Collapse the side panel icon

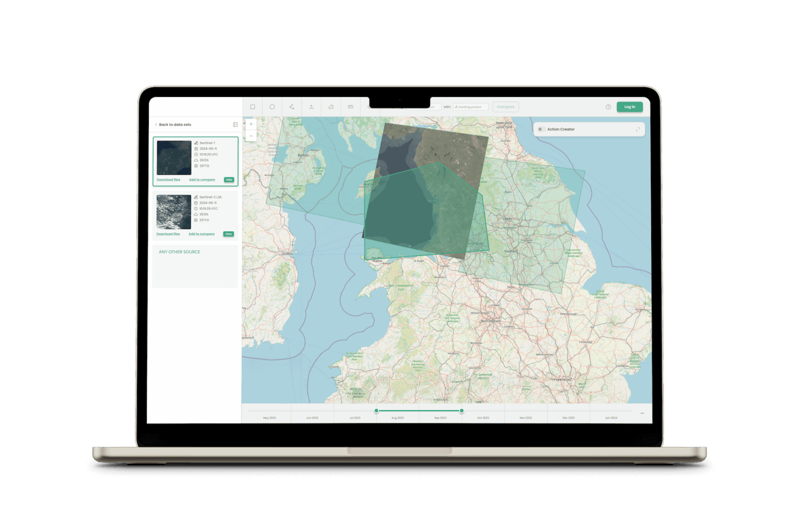click(235, 125)
